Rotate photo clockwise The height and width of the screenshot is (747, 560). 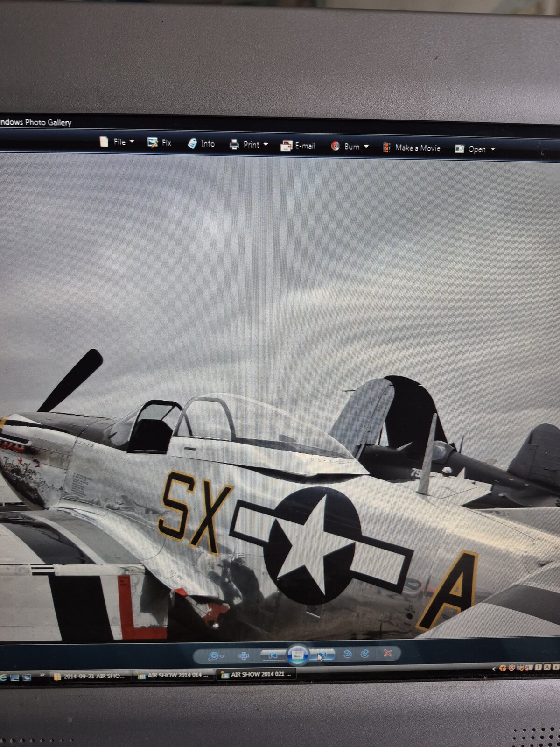[365, 654]
